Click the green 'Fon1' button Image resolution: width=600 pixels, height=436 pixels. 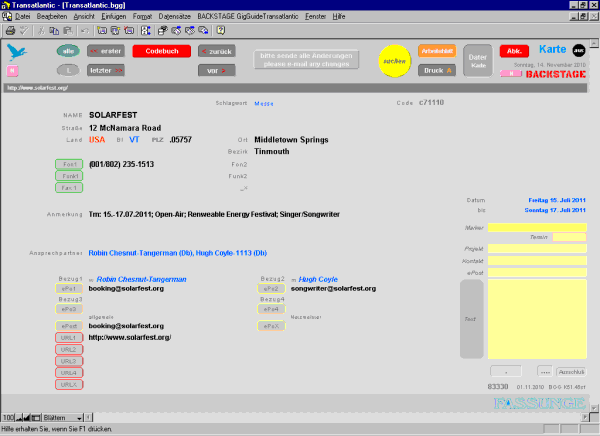[69, 163]
